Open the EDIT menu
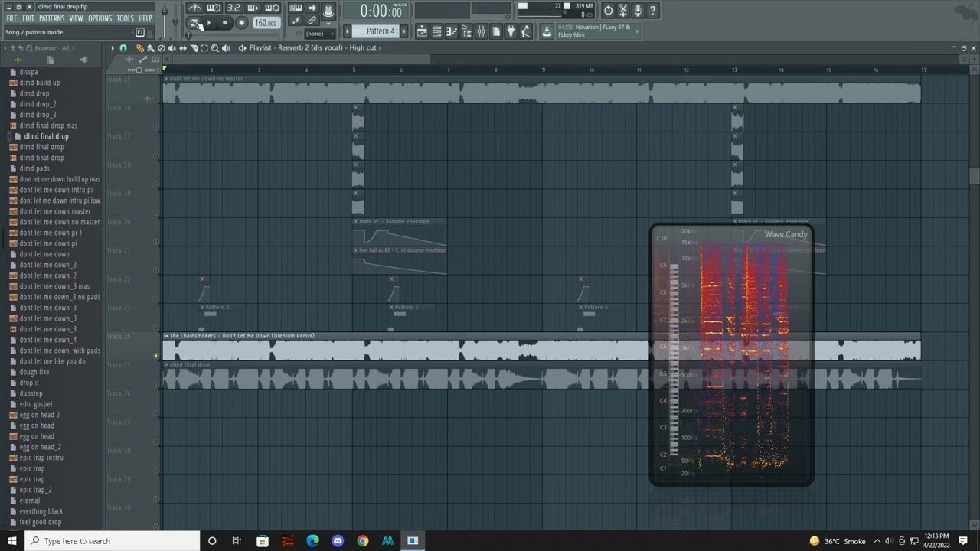This screenshot has width=980, height=551. [28, 18]
